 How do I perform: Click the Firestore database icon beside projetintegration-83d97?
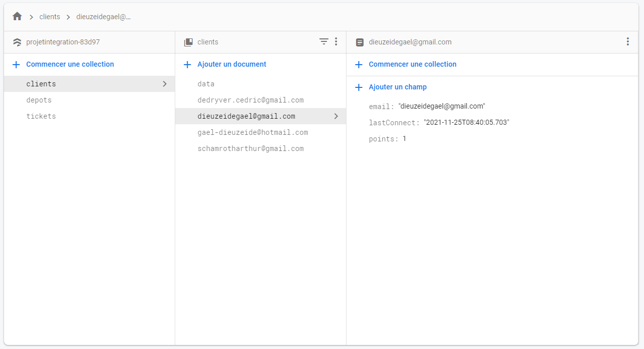tap(17, 42)
